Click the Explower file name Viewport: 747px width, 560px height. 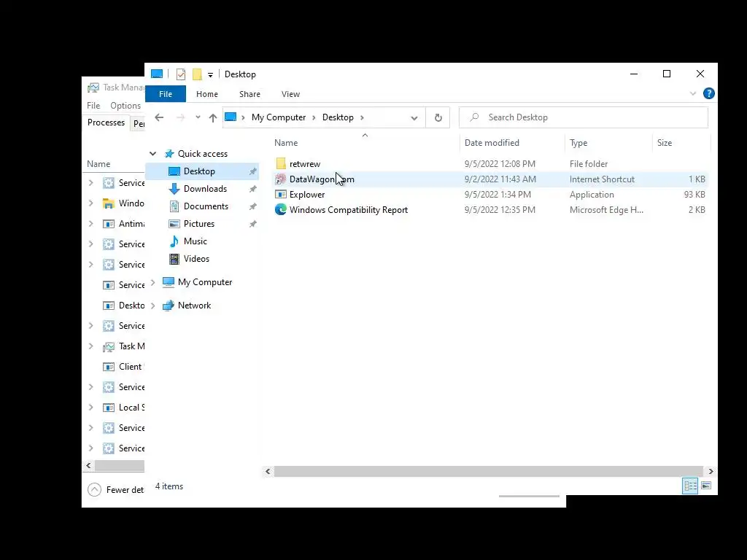[307, 194]
